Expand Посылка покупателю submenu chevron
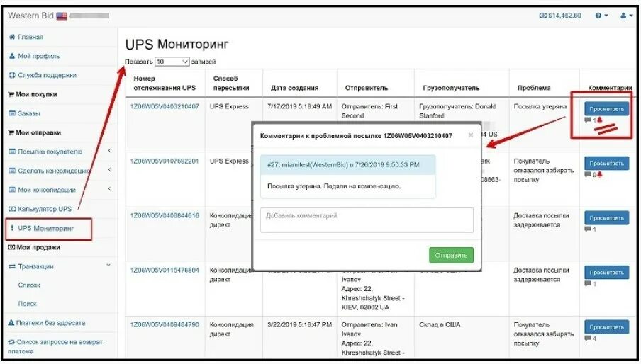Image resolution: width=641 pixels, height=364 pixels. [x=110, y=151]
